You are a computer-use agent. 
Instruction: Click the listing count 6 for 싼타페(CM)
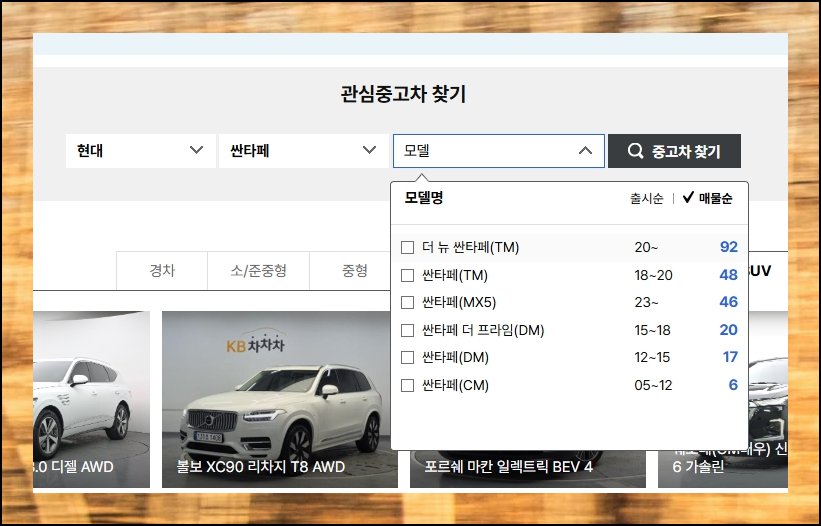click(733, 385)
